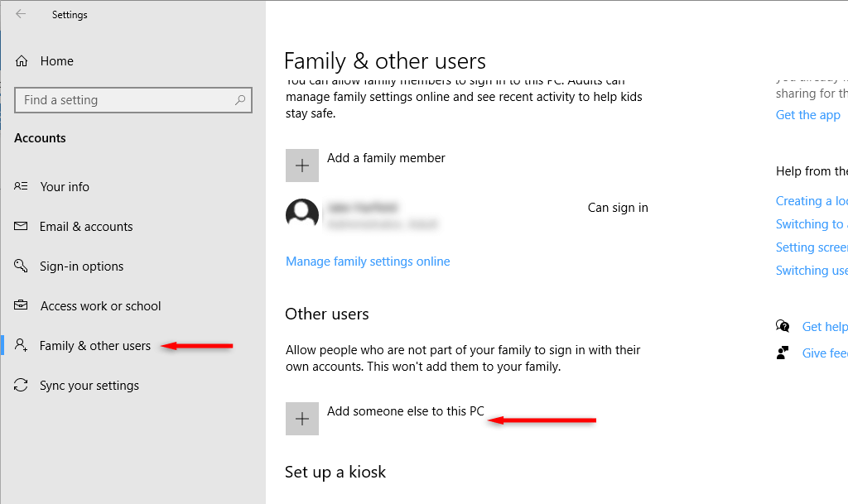The image size is (848, 504).
Task: Select Access work or school
Action: click(100, 306)
